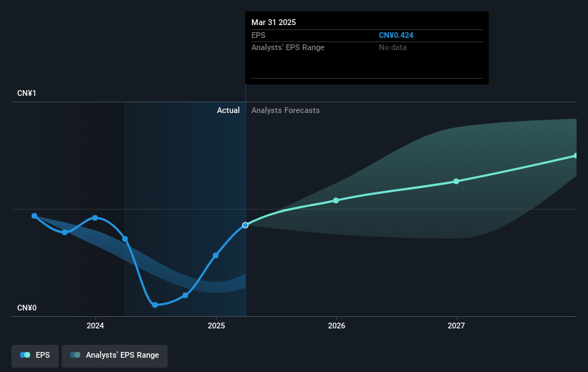
Task: Click the 2027 x-axis label
Action: pos(456,325)
